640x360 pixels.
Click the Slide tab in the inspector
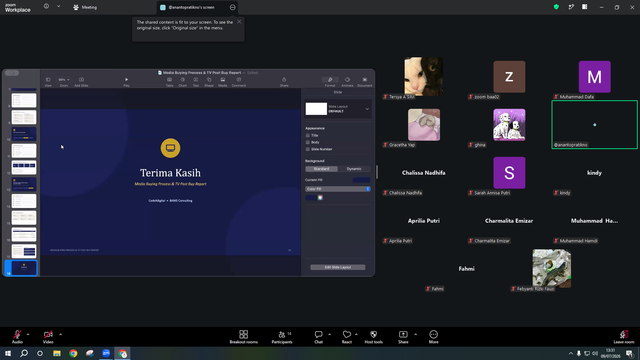(338, 92)
